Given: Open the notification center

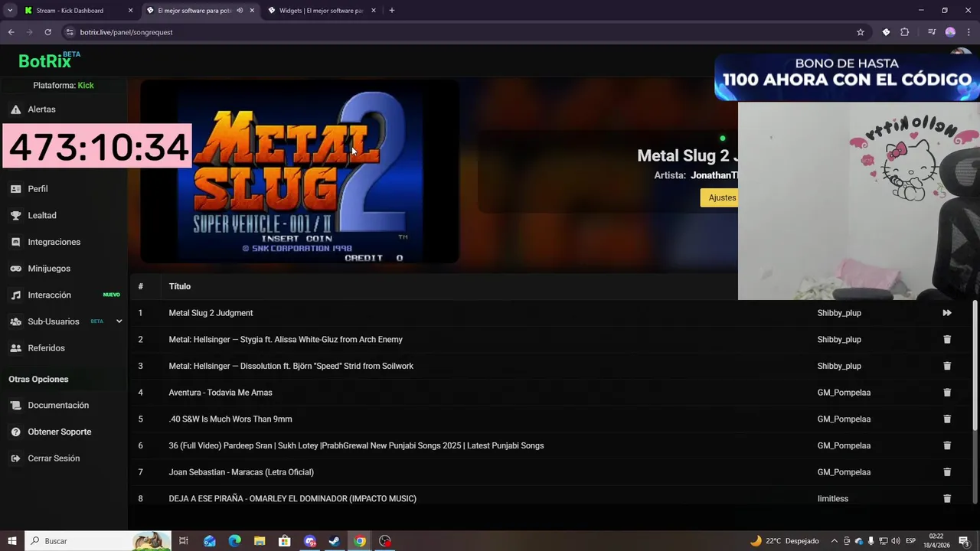Looking at the screenshot, I should (x=964, y=541).
